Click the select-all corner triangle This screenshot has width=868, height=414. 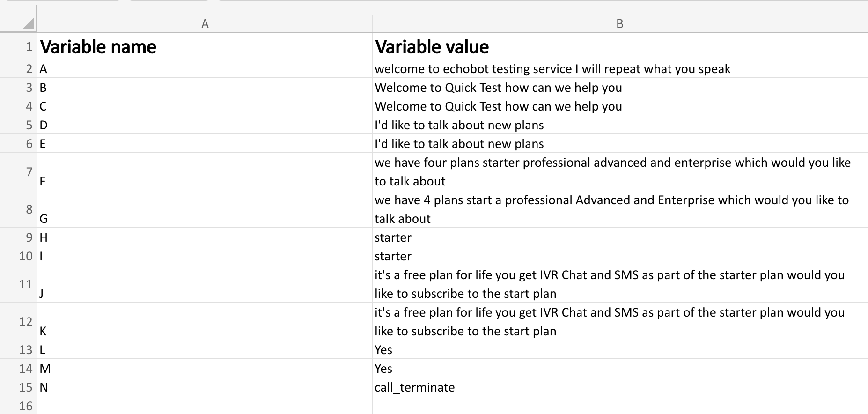pyautogui.click(x=27, y=23)
